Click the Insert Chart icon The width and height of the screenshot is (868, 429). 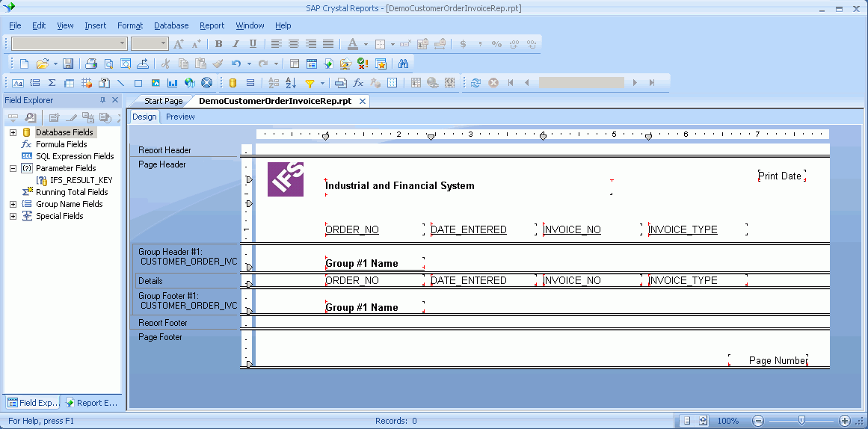pos(173,83)
